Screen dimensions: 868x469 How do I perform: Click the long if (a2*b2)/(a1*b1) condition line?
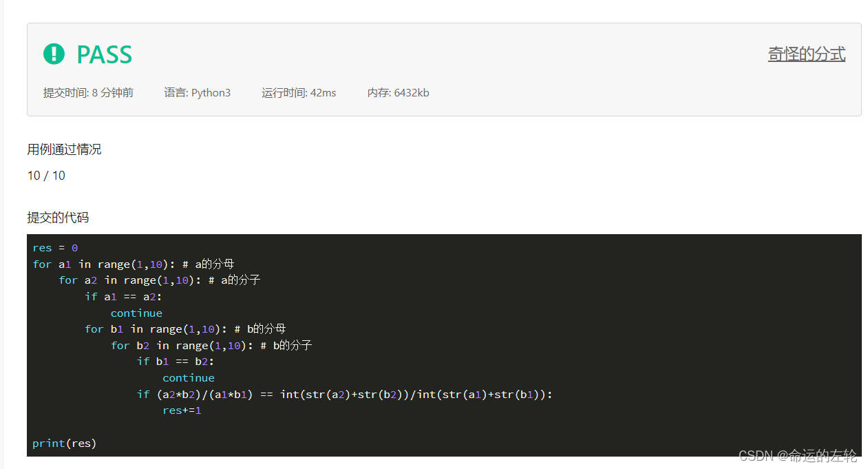[345, 394]
